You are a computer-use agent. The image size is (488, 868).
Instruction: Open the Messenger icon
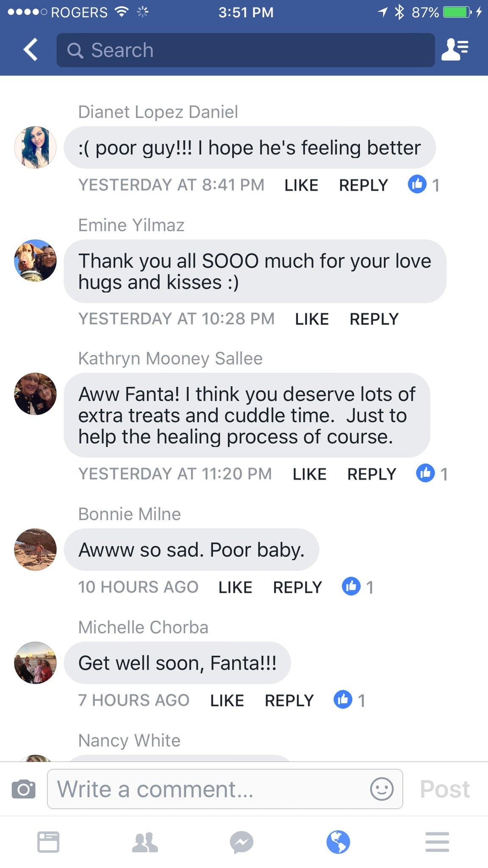[242, 842]
